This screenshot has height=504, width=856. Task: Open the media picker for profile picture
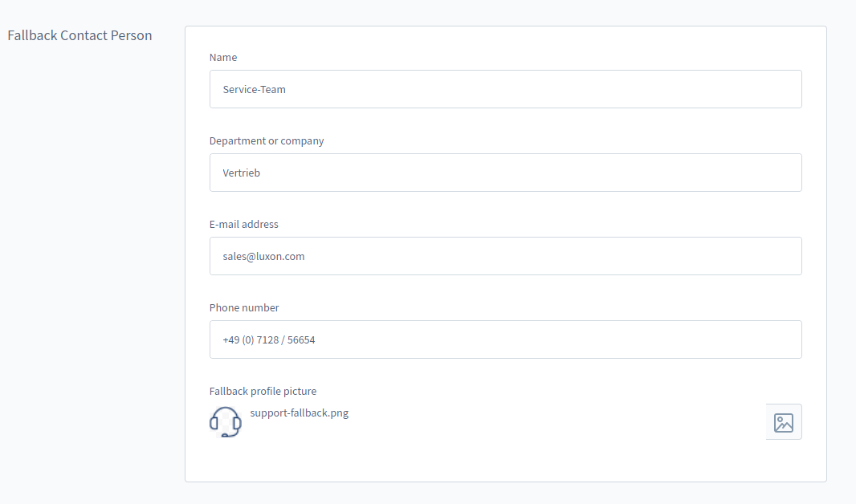coord(783,422)
